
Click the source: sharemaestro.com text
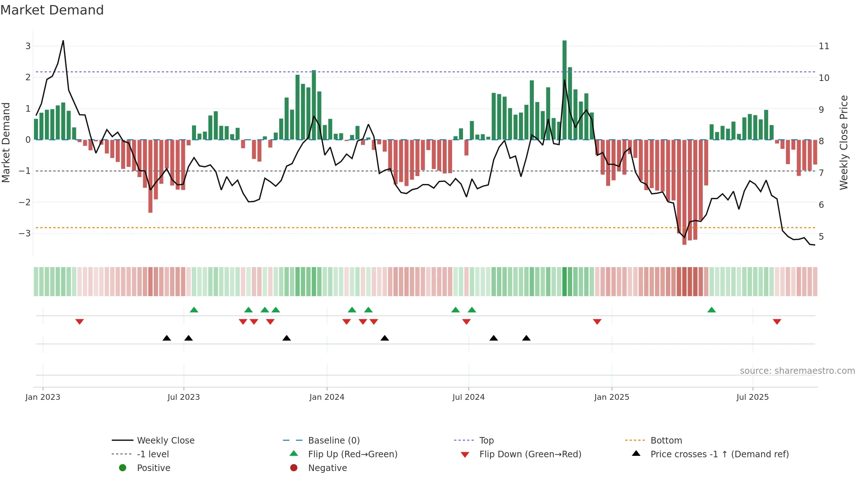pyautogui.click(x=797, y=371)
